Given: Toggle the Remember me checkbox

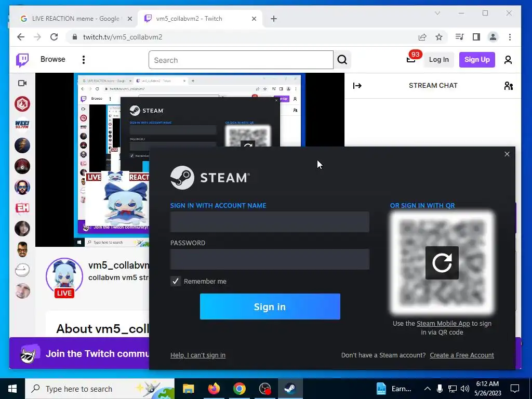Looking at the screenshot, I should [176, 281].
